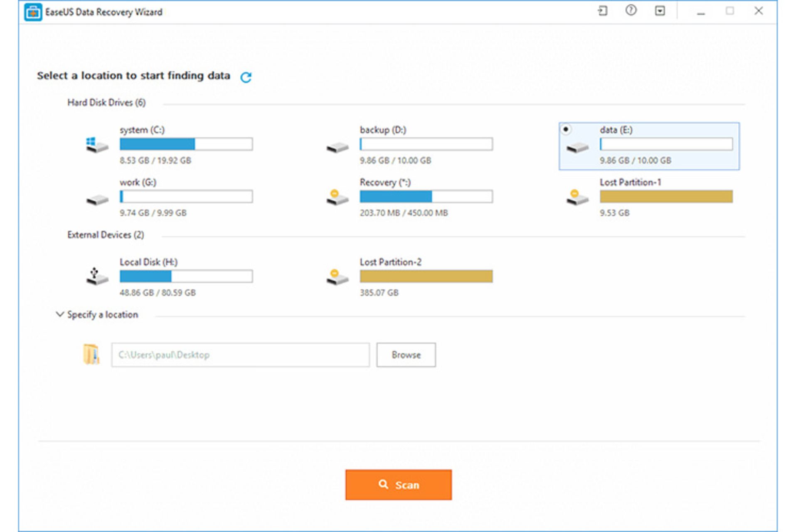
Task: Click the "Recovery (*:)" label
Action: [385, 182]
